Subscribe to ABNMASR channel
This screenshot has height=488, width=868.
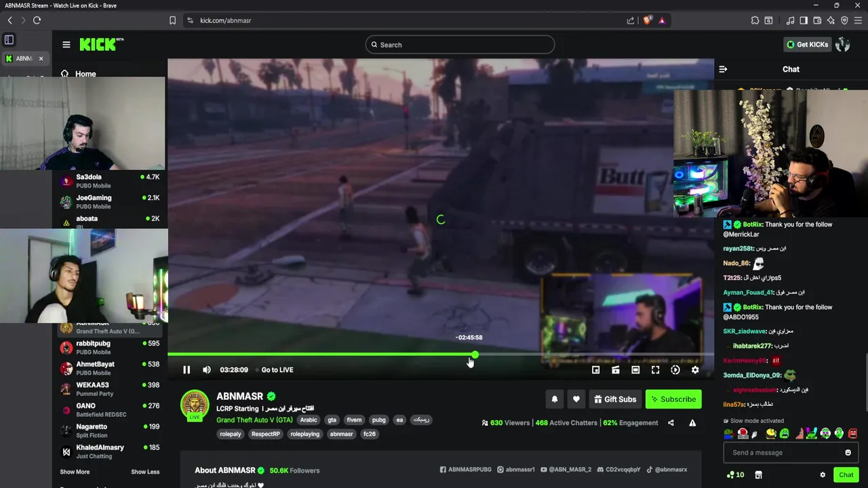673,399
